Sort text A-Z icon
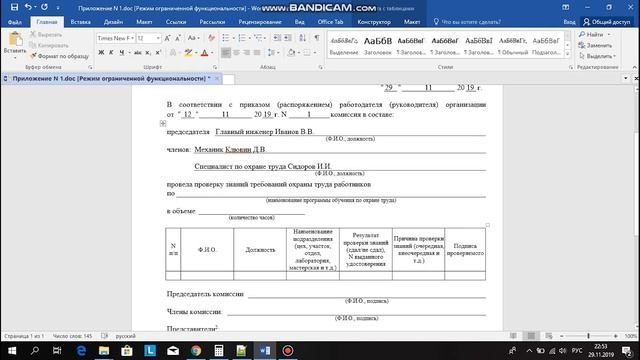This screenshot has height=360, width=640. pyautogui.click(x=302, y=38)
